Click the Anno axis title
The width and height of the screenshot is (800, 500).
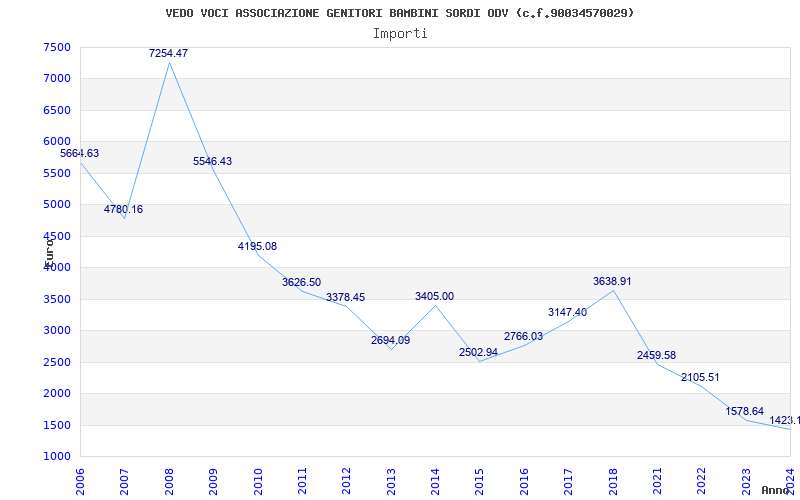point(776,490)
